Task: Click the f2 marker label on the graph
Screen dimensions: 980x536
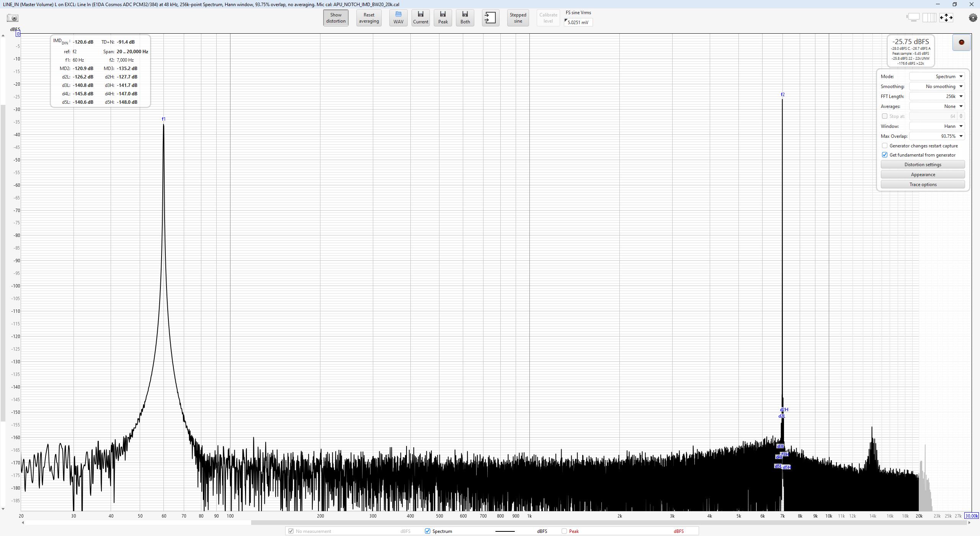Action: click(782, 95)
